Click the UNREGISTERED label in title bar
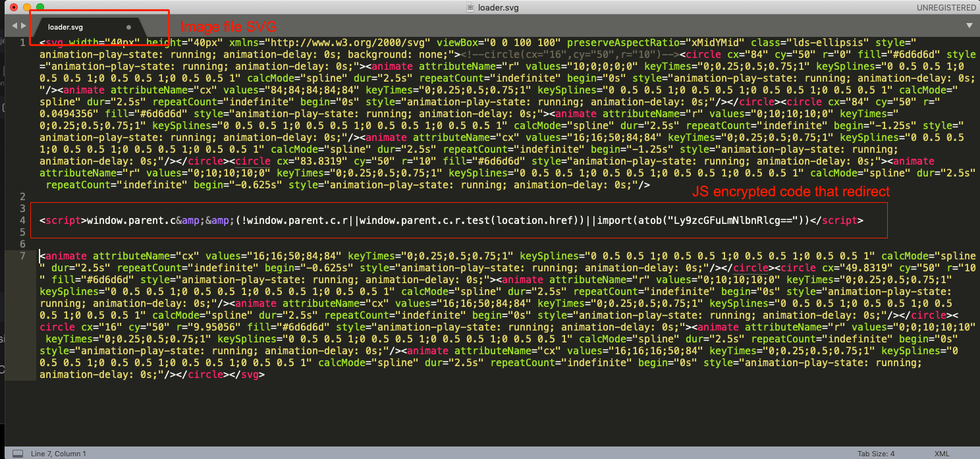 pyautogui.click(x=946, y=7)
